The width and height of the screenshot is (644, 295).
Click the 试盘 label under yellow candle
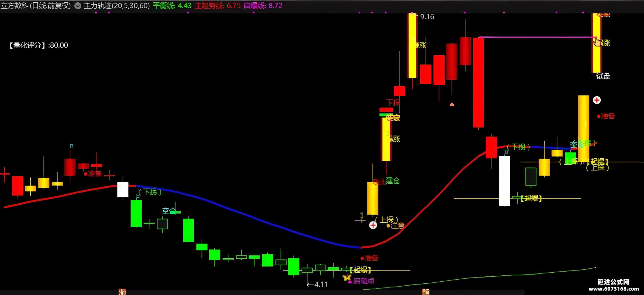603,76
